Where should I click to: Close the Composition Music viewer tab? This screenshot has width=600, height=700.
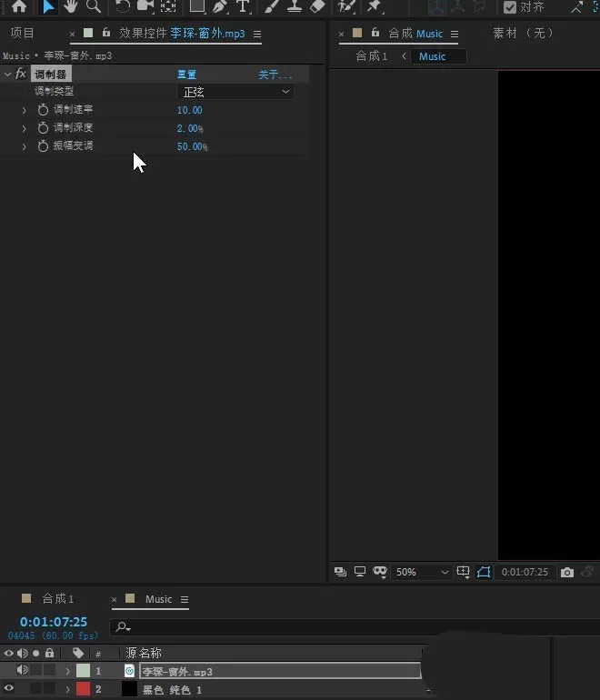click(x=342, y=34)
